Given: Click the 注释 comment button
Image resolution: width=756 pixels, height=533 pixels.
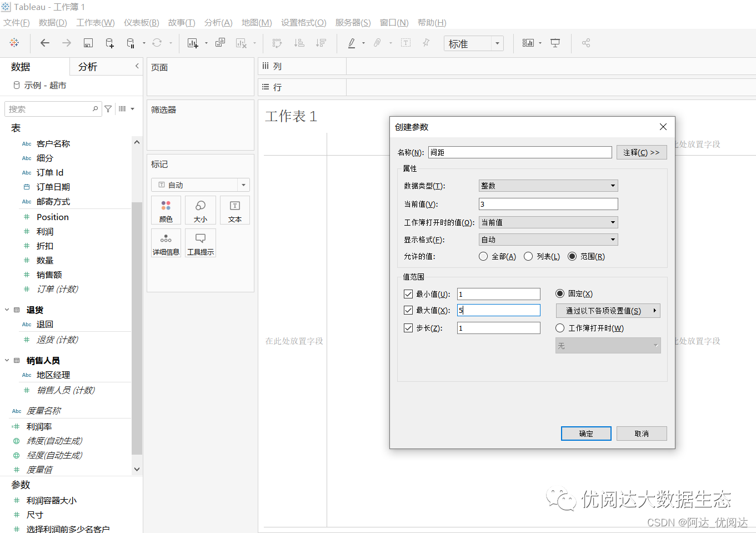Looking at the screenshot, I should click(642, 152).
